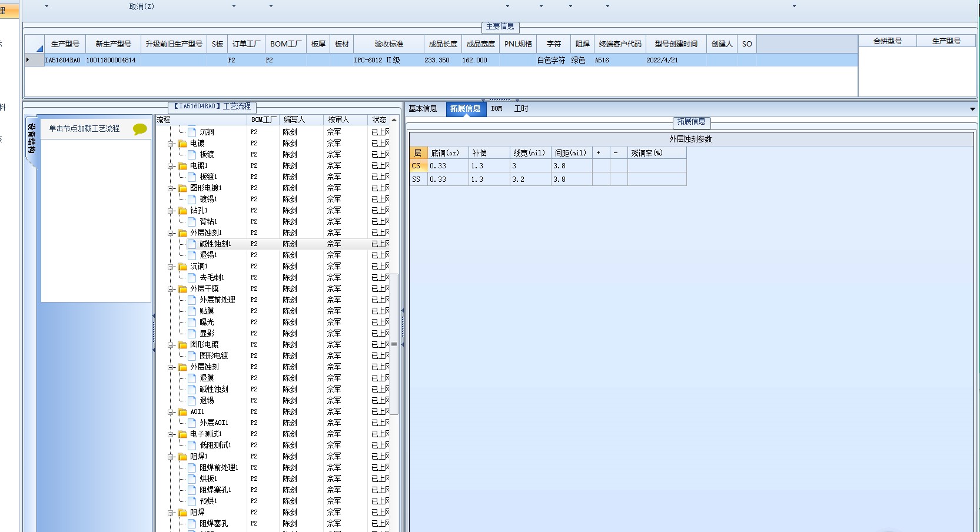
Task: Select the 拓展信息 tab
Action: click(466, 109)
